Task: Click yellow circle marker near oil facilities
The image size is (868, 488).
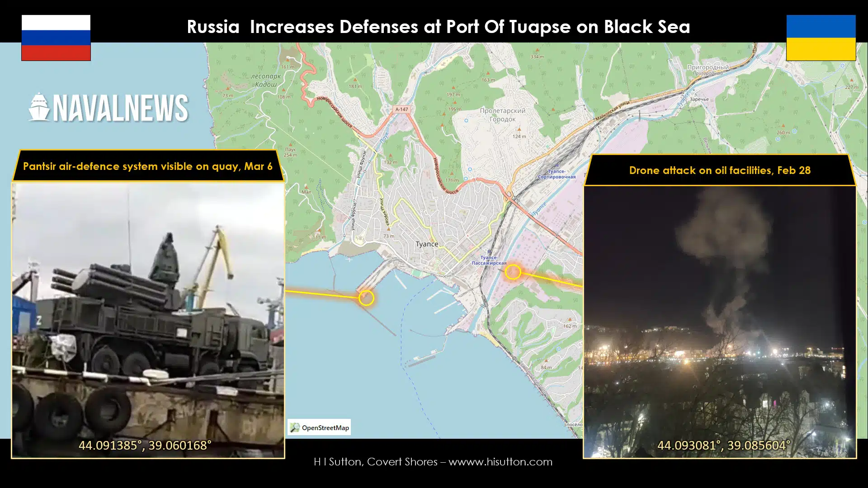Action: pyautogui.click(x=513, y=272)
